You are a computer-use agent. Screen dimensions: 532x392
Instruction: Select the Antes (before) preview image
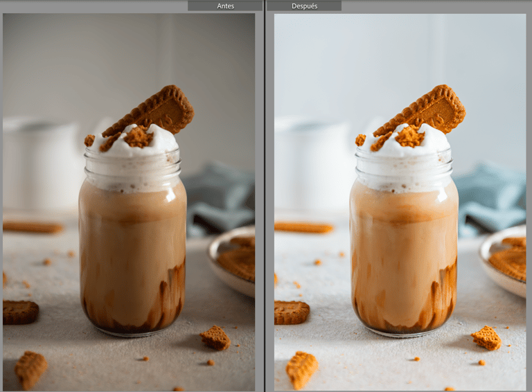click(x=129, y=202)
